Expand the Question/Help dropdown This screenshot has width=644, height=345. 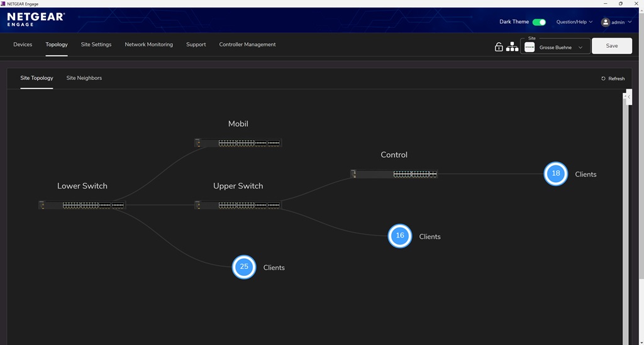[x=574, y=22]
